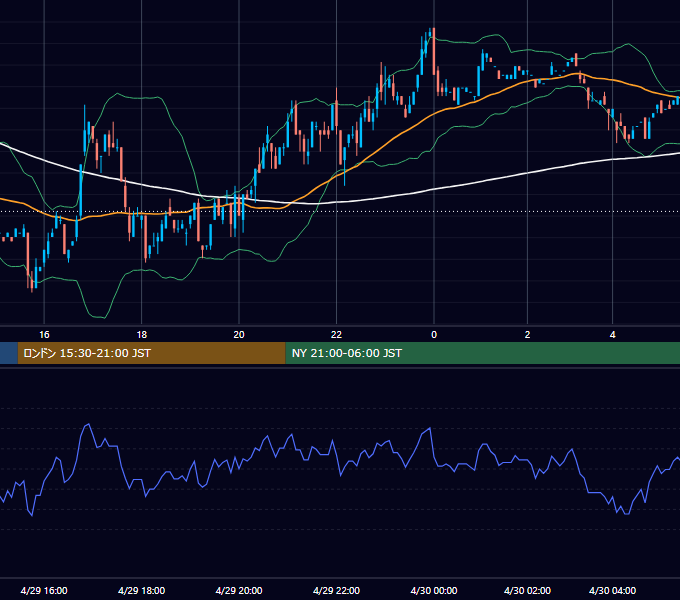Viewport: 680px width, 600px height.
Task: Click the 4/30 02:00 date label
Action: 527,590
